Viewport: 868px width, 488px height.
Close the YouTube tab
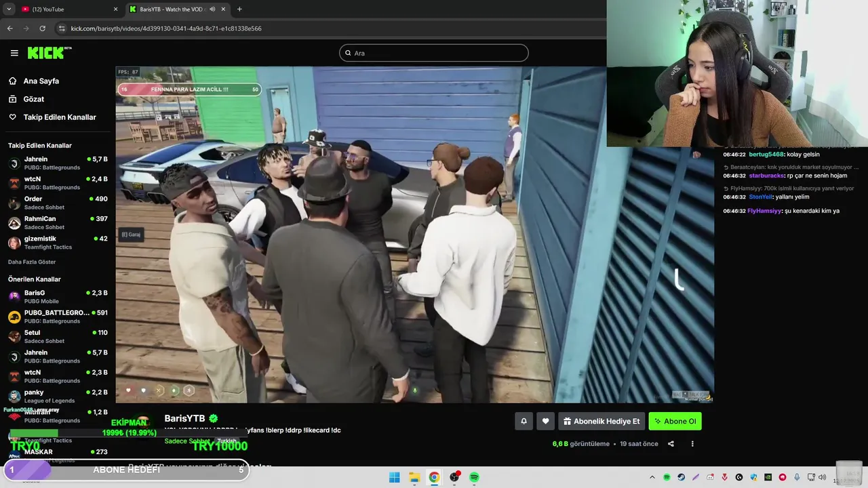point(115,9)
